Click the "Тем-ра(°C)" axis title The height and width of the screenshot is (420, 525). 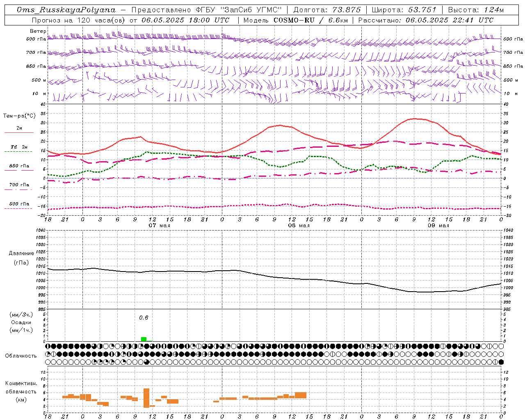[x=19, y=116]
